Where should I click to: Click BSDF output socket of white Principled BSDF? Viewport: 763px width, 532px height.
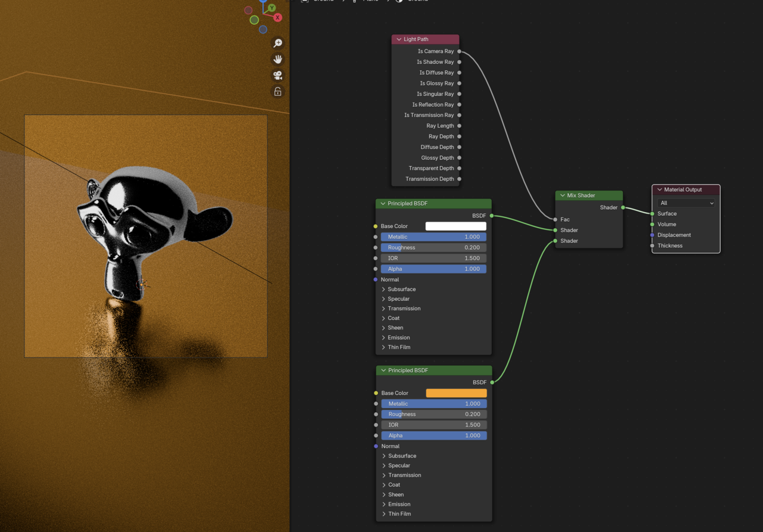[492, 216]
